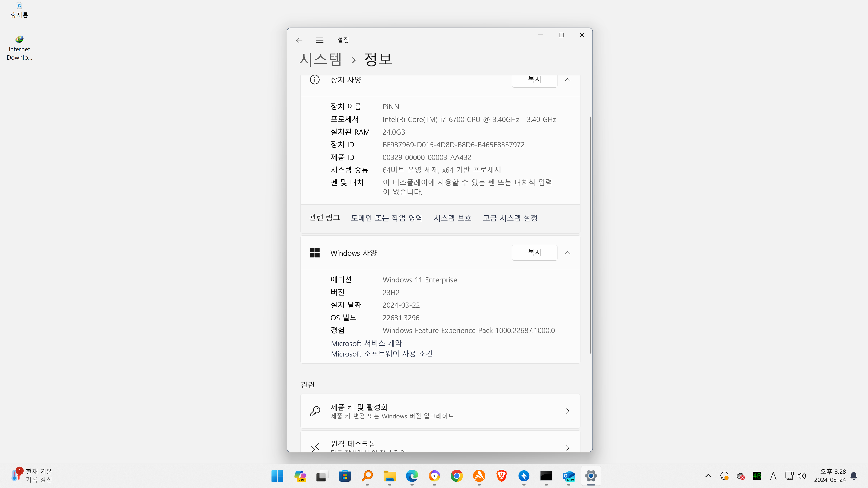Open new Outlook from the taskbar
Screen dimensions: 868x488
(x=568, y=476)
